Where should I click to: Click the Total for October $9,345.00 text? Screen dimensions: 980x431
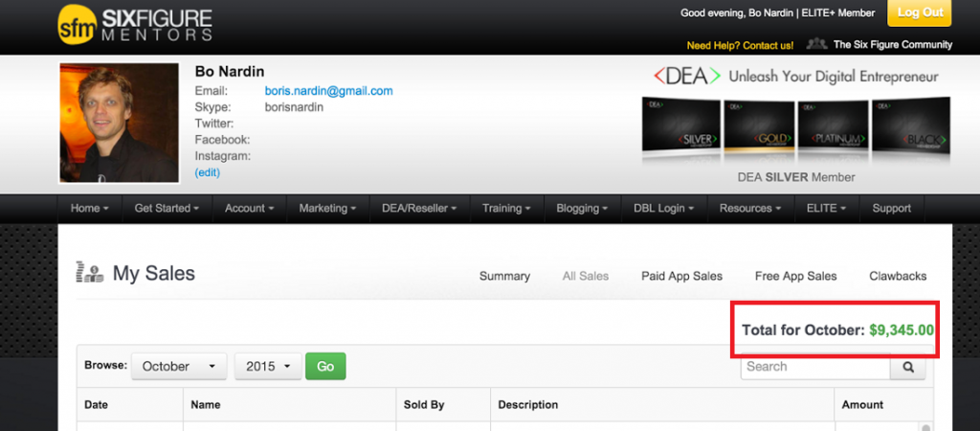pyautogui.click(x=837, y=329)
